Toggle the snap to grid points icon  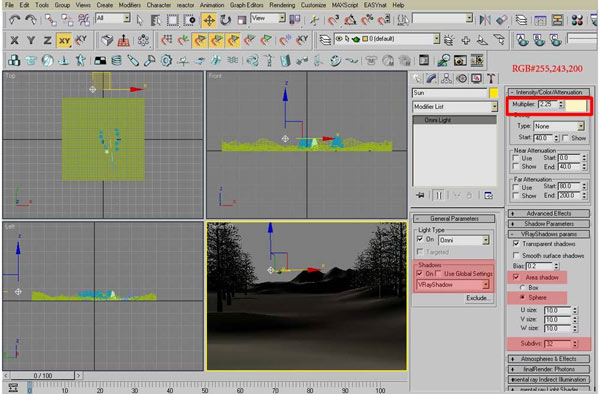[166, 40]
